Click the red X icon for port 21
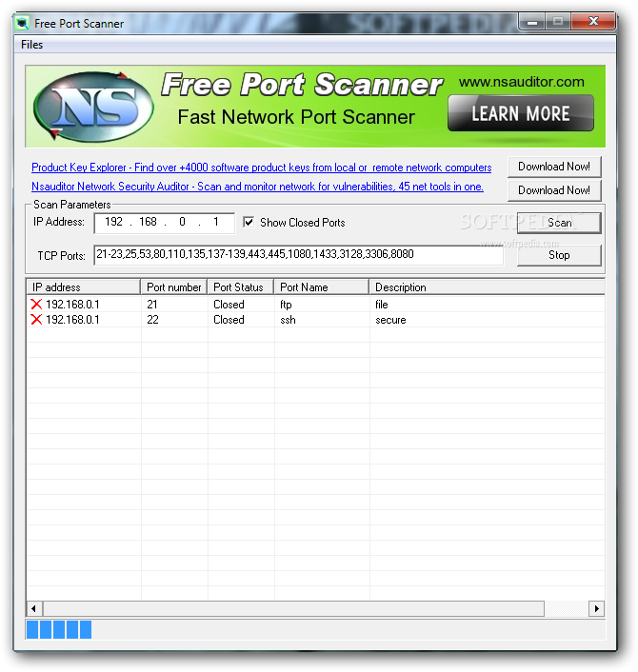 [x=36, y=305]
